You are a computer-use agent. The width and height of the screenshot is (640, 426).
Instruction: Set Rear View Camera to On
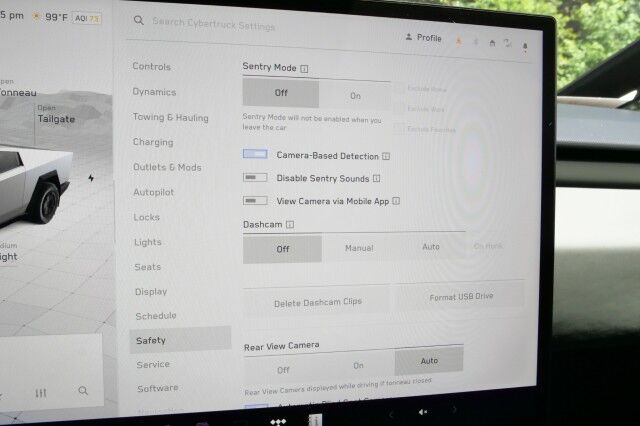point(358,366)
